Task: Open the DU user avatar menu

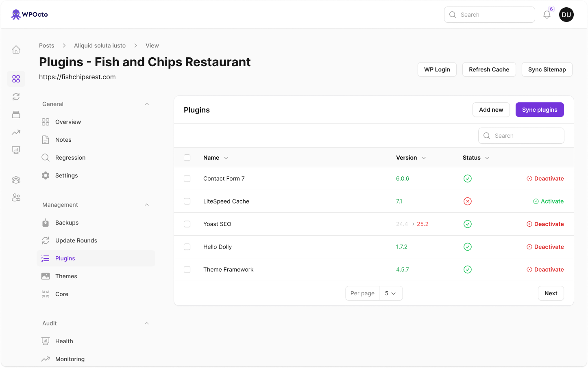Action: [566, 15]
